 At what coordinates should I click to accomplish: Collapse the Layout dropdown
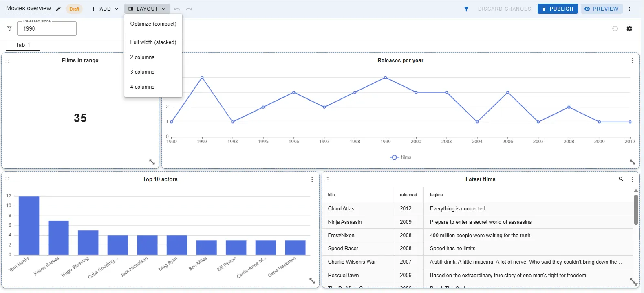tap(147, 9)
